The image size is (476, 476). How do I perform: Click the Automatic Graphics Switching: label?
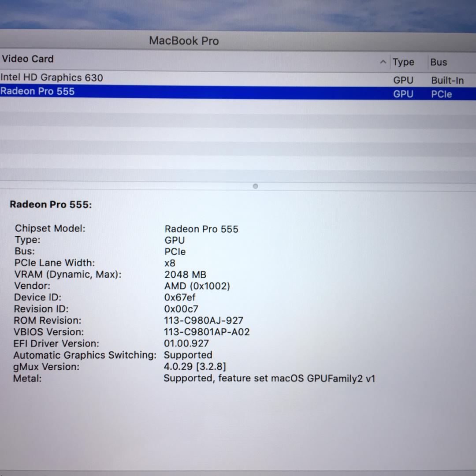point(85,355)
